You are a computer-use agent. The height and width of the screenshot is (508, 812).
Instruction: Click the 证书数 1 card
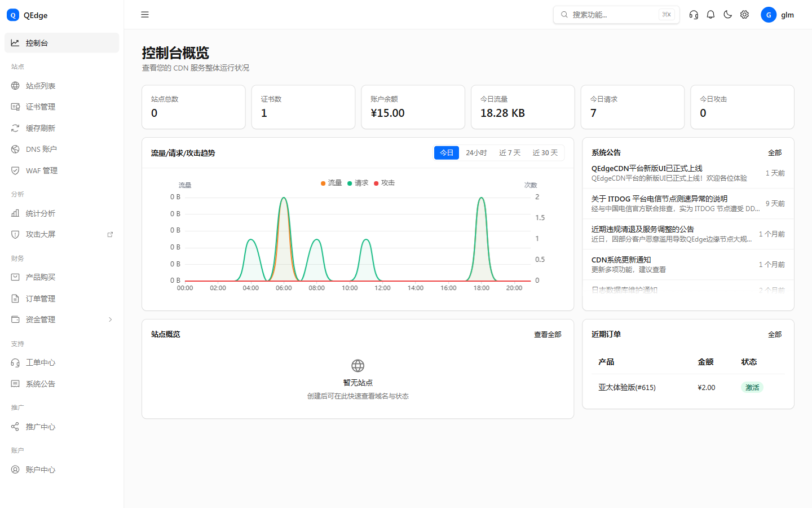coord(303,107)
